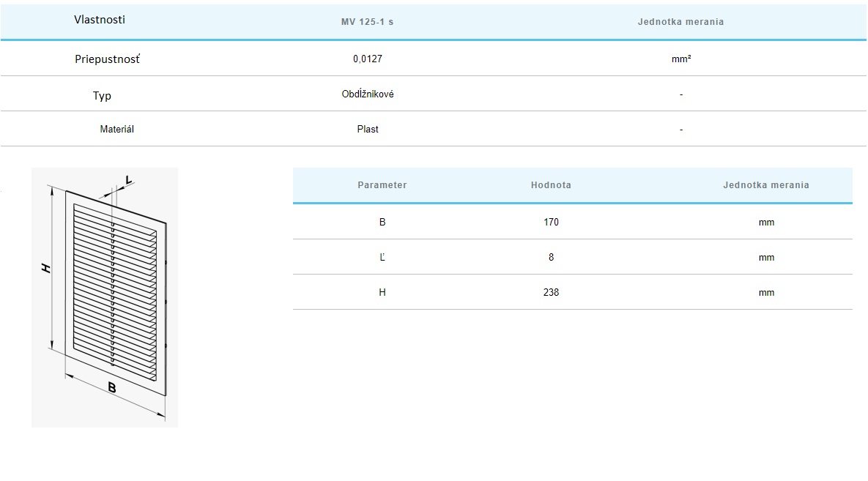This screenshot has height=481, width=868.
Task: Click the B dimension label in the diagram
Action: pyautogui.click(x=112, y=388)
